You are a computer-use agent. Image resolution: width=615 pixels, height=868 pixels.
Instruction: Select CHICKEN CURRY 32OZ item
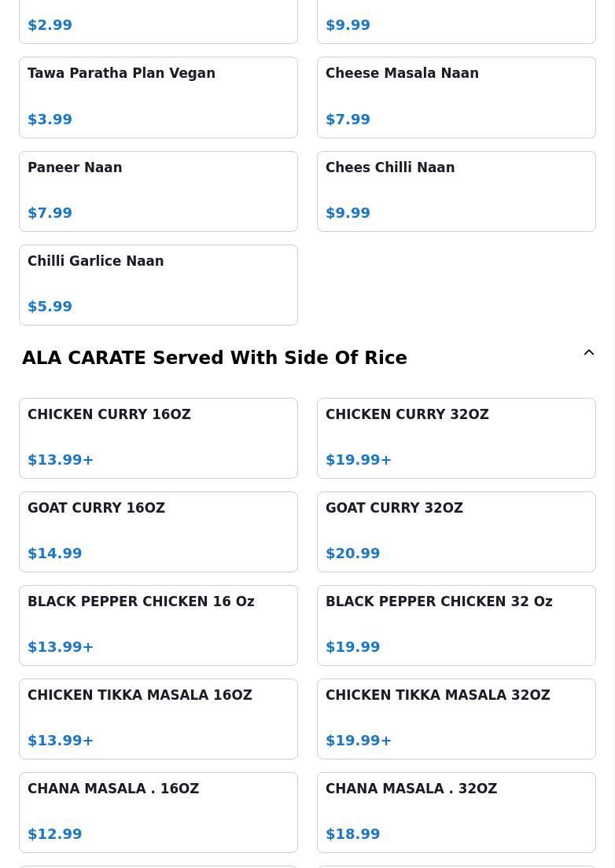tap(456, 438)
